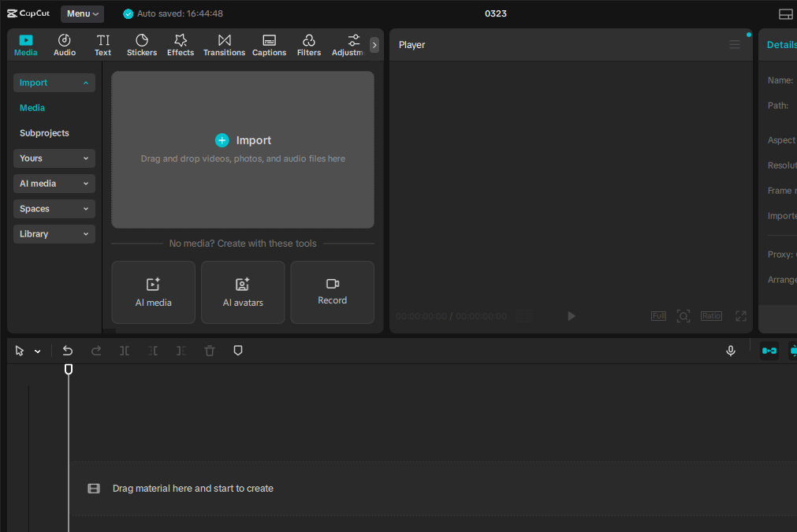Switch to the Effects panel
This screenshot has height=532, width=797.
click(181, 44)
